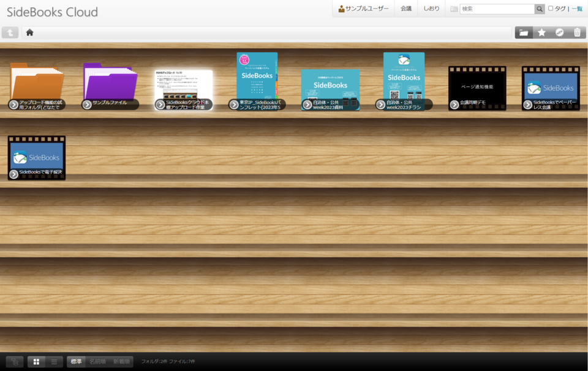Open the orange アップロード機能の試用フォルダ folder

point(37,86)
